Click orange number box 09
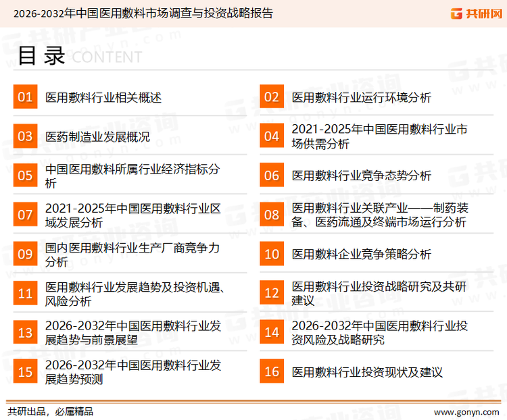 click(x=25, y=254)
